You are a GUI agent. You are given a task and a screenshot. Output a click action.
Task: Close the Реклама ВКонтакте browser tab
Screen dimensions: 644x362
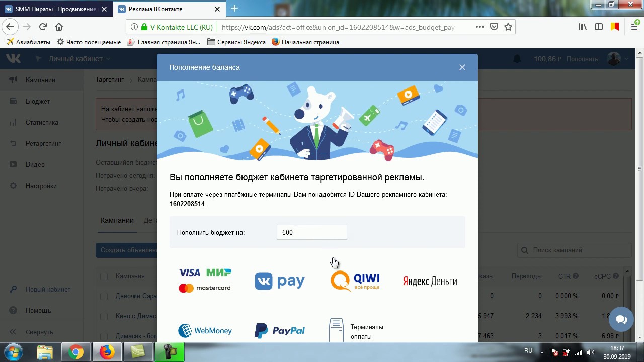point(217,9)
